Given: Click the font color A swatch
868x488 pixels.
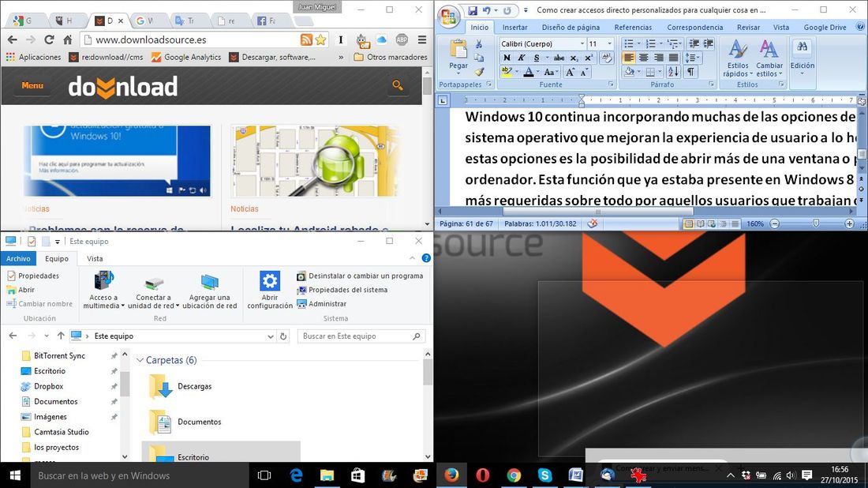Looking at the screenshot, I should pos(529,72).
